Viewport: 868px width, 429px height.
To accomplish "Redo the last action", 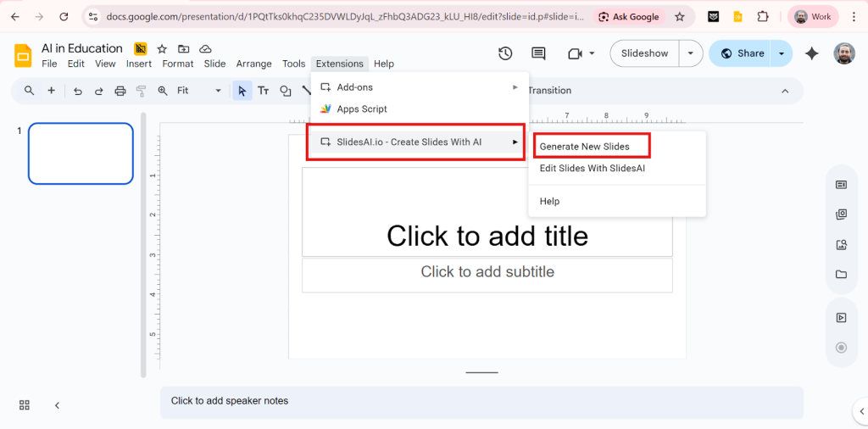I will (x=98, y=91).
